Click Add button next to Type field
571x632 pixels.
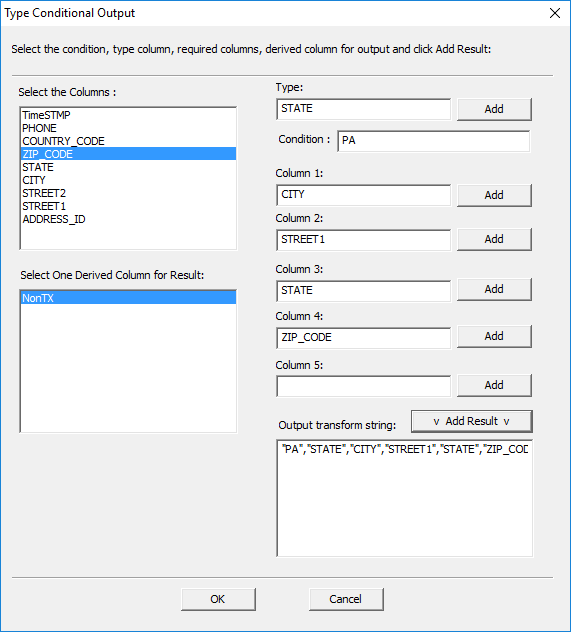[x=494, y=109]
